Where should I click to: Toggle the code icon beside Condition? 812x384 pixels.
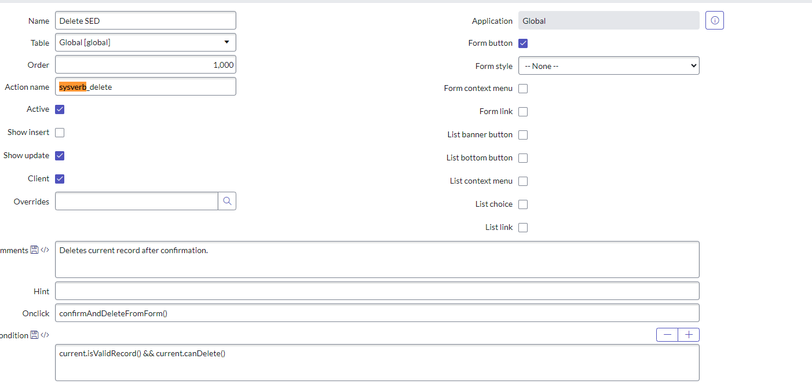pyautogui.click(x=45, y=335)
